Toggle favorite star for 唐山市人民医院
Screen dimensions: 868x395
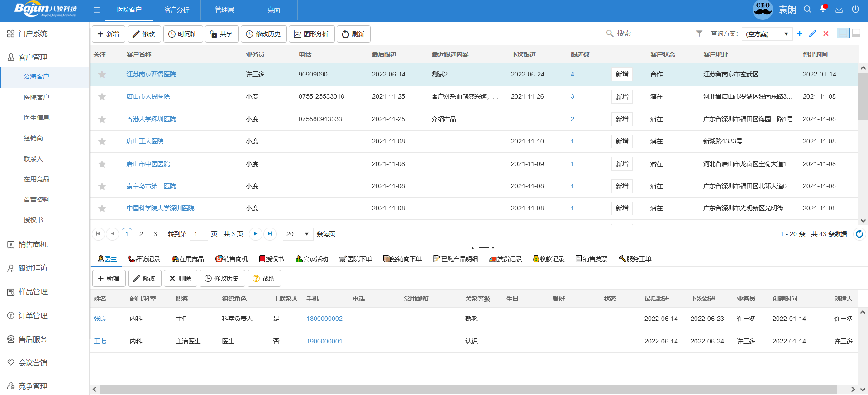[x=102, y=97]
